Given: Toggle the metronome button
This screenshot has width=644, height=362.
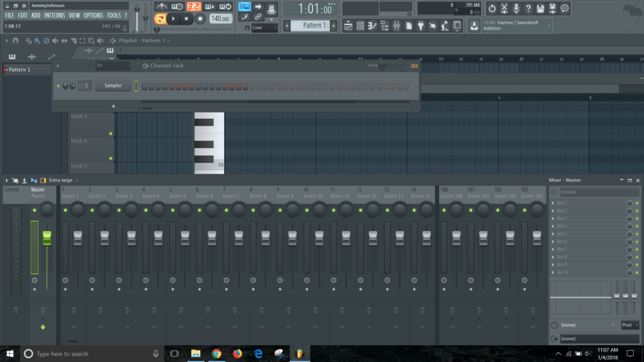Looking at the screenshot, I should (x=161, y=6).
